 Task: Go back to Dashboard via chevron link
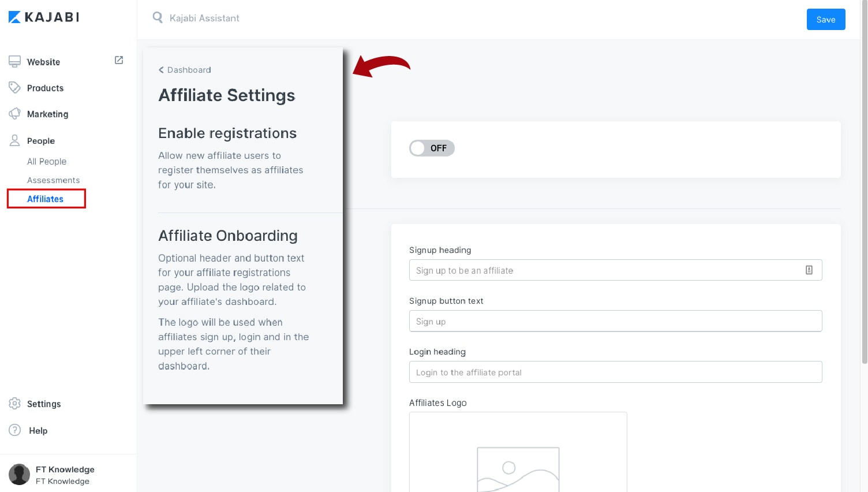[x=185, y=70]
